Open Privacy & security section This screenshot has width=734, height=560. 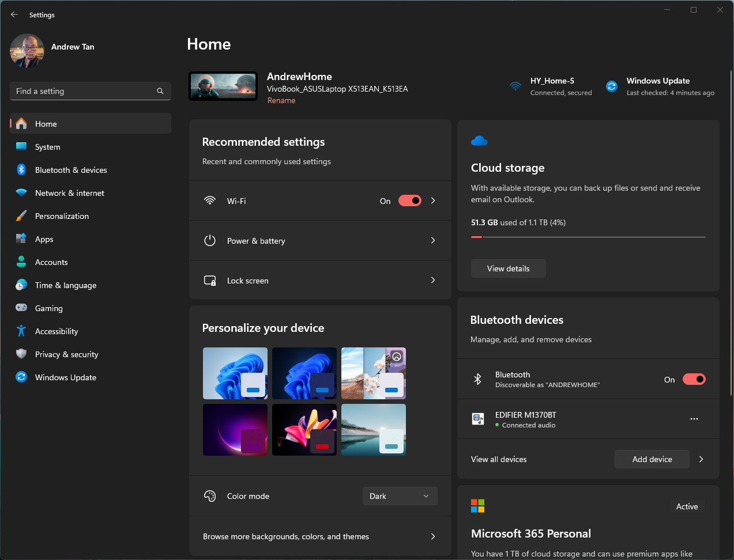66,354
